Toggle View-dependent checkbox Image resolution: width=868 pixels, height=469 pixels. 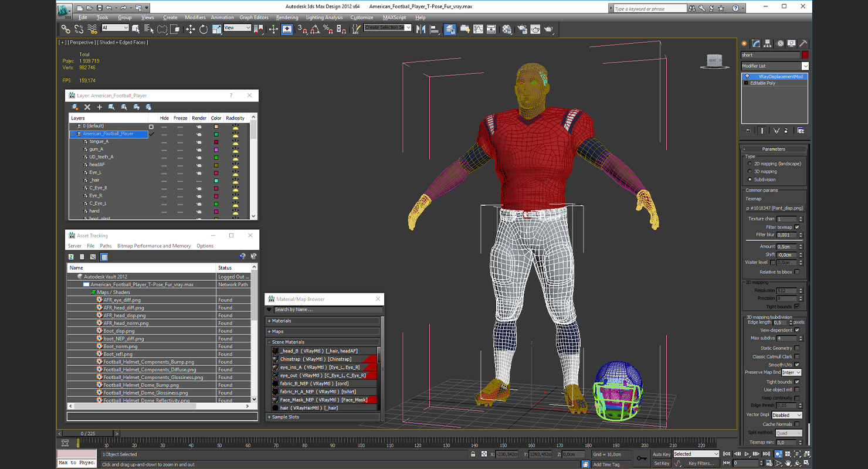tap(797, 330)
